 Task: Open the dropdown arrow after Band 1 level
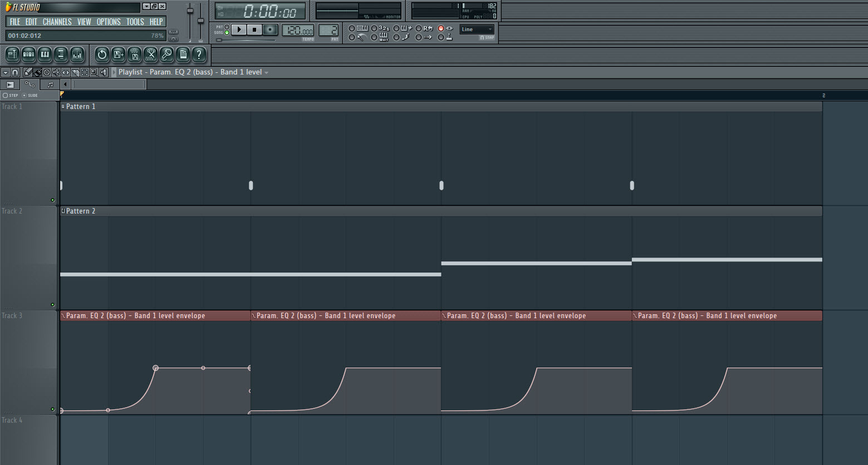267,73
